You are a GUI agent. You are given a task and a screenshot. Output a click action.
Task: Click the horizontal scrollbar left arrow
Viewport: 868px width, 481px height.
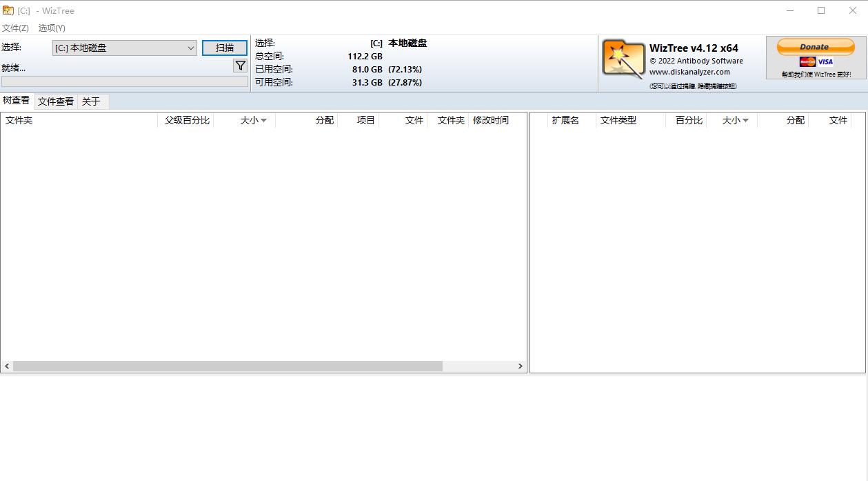tap(7, 366)
